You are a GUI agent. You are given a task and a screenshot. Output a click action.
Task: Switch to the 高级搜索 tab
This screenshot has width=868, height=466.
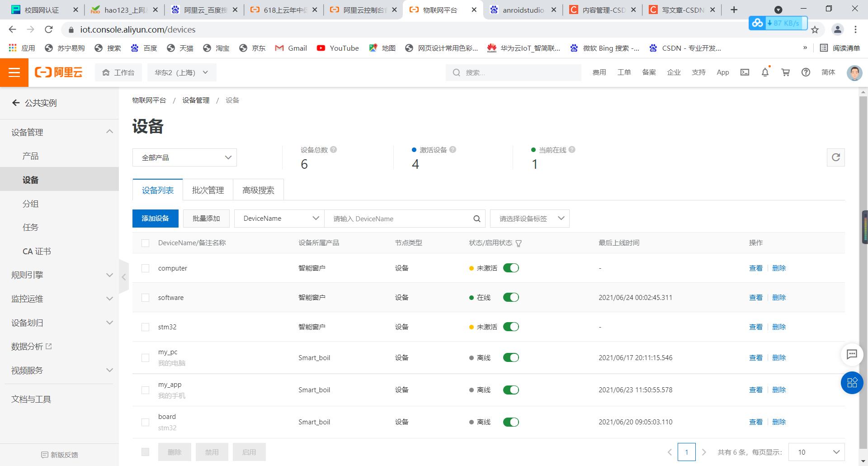(258, 190)
